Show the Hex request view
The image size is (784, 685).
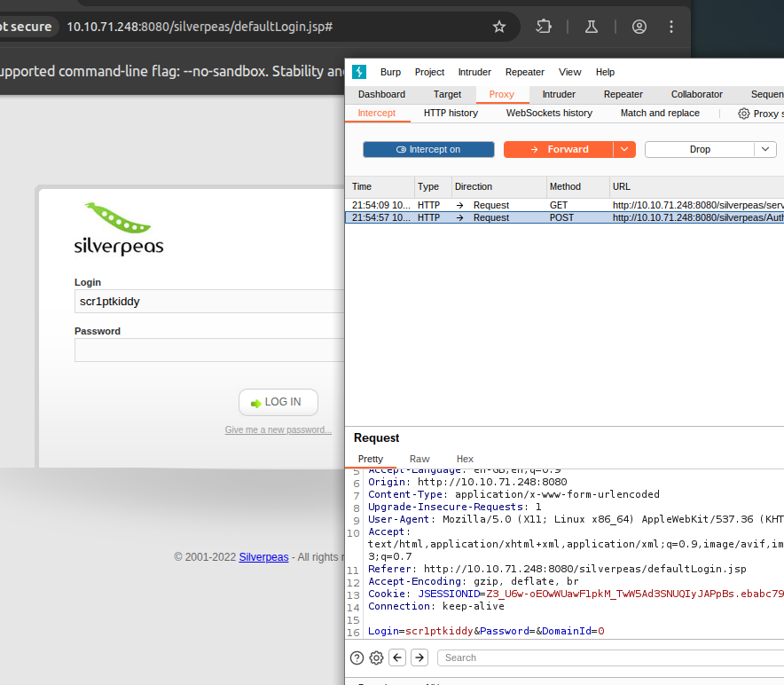[465, 459]
